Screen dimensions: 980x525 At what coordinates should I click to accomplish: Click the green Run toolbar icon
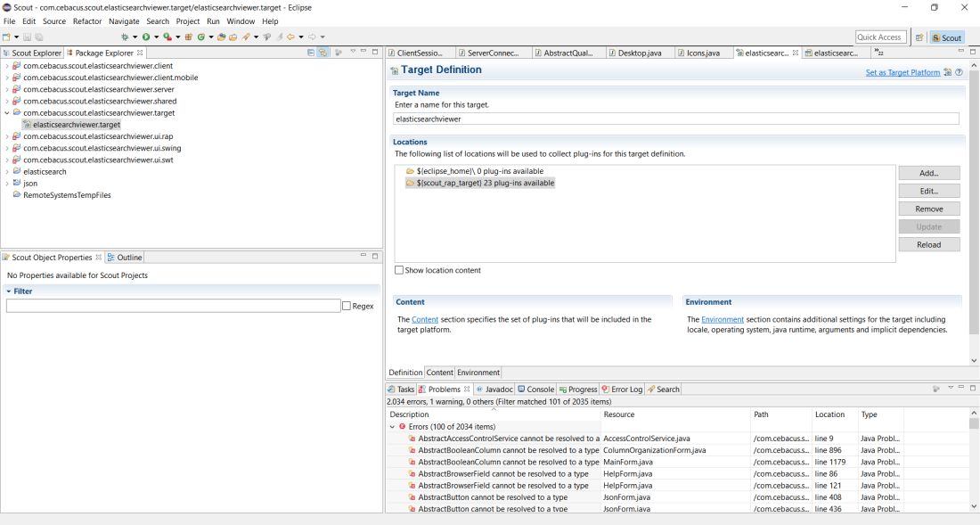[145, 37]
